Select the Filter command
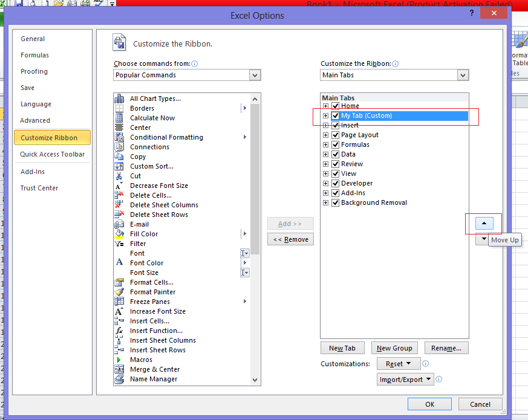Screen dimensions: 528x420 [138, 244]
